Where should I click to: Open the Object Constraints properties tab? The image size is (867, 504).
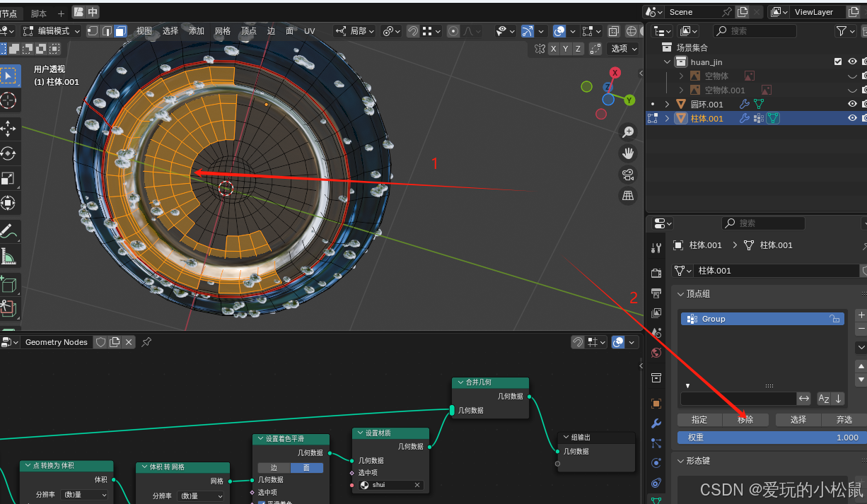coord(656,483)
